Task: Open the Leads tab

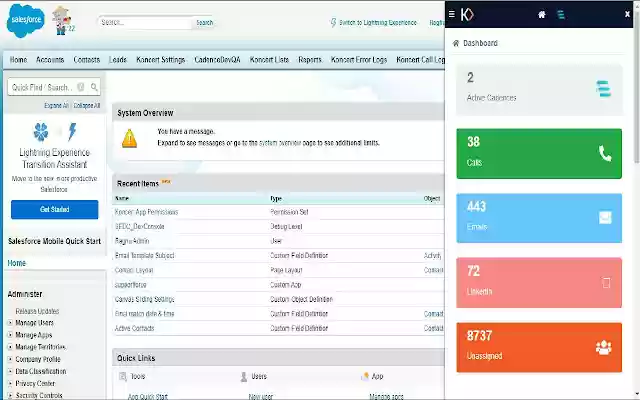Action: tap(118, 60)
